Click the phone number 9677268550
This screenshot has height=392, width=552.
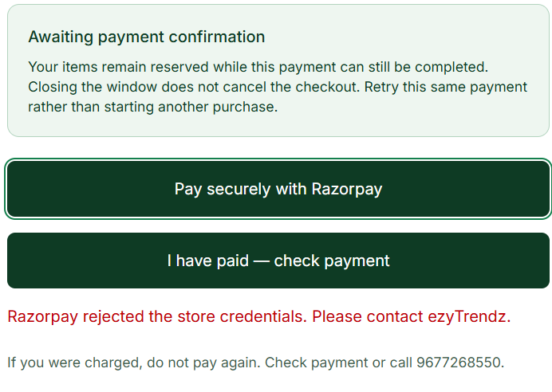coord(459,362)
